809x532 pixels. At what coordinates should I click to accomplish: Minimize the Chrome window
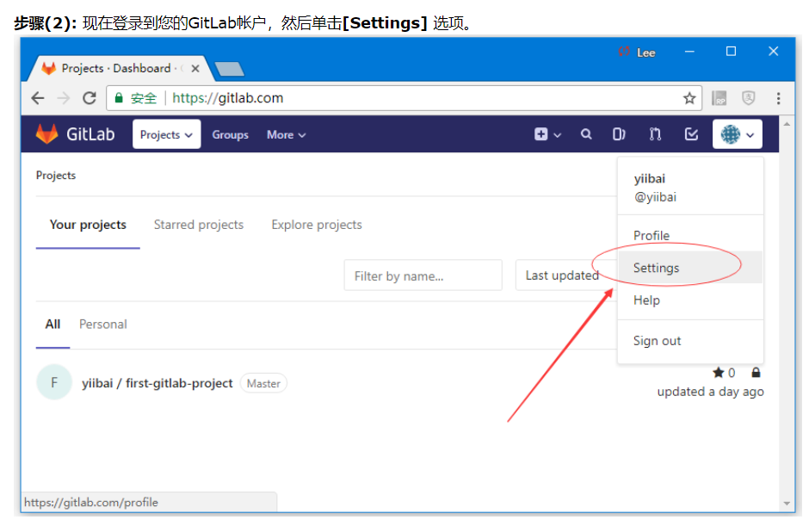coord(689,52)
